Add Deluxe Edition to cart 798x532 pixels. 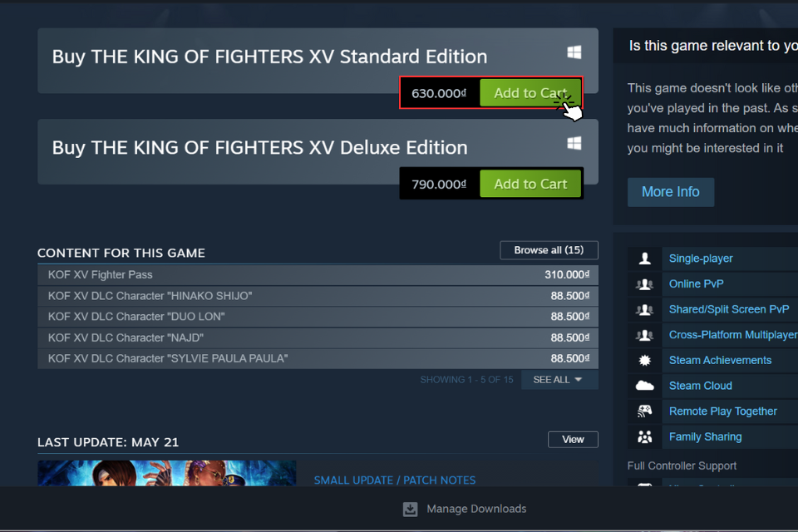pos(530,184)
